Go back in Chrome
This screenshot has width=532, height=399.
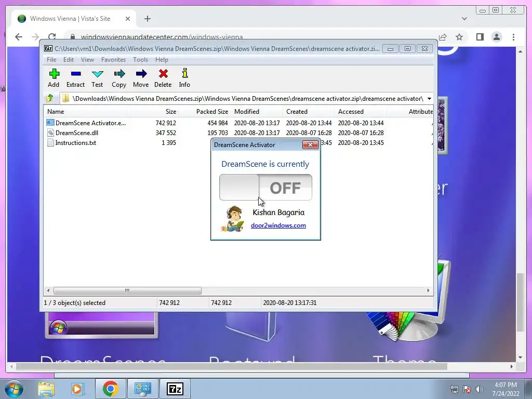coord(19,37)
